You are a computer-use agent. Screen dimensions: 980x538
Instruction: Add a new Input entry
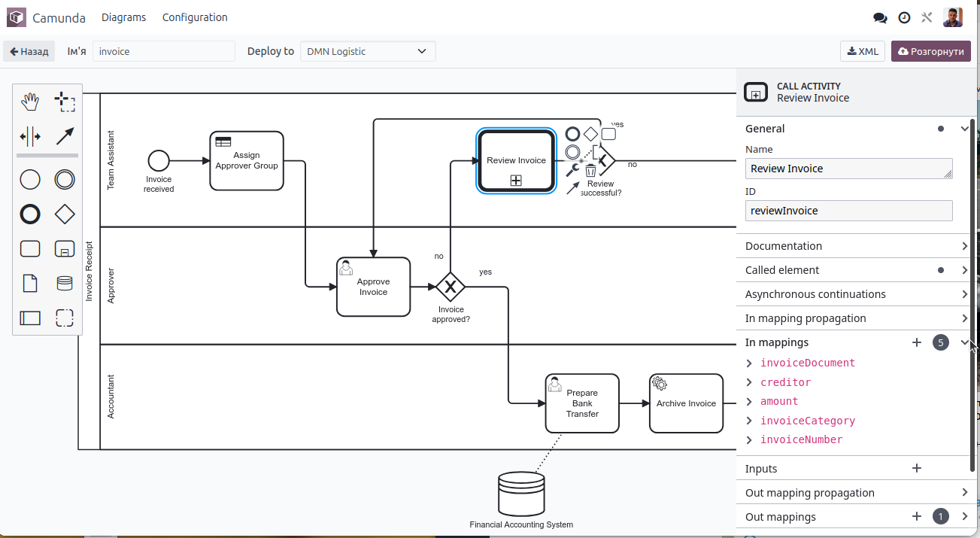(x=917, y=469)
